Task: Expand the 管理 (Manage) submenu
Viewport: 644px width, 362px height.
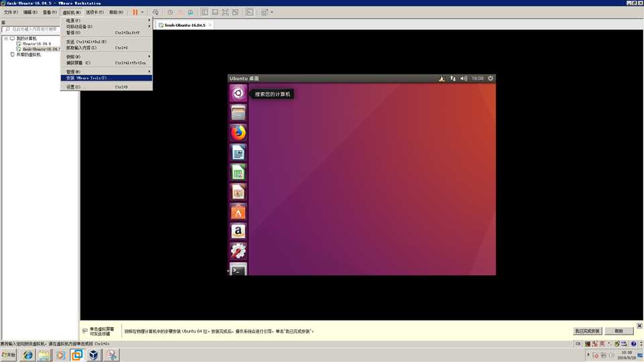Action: tap(107, 72)
